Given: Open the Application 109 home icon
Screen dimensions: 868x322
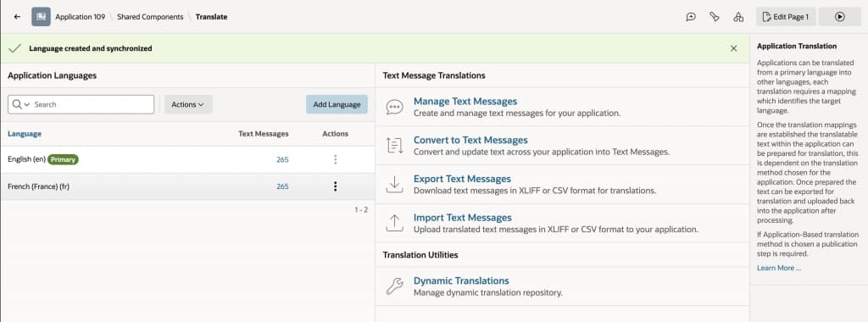Looking at the screenshot, I should [x=41, y=17].
